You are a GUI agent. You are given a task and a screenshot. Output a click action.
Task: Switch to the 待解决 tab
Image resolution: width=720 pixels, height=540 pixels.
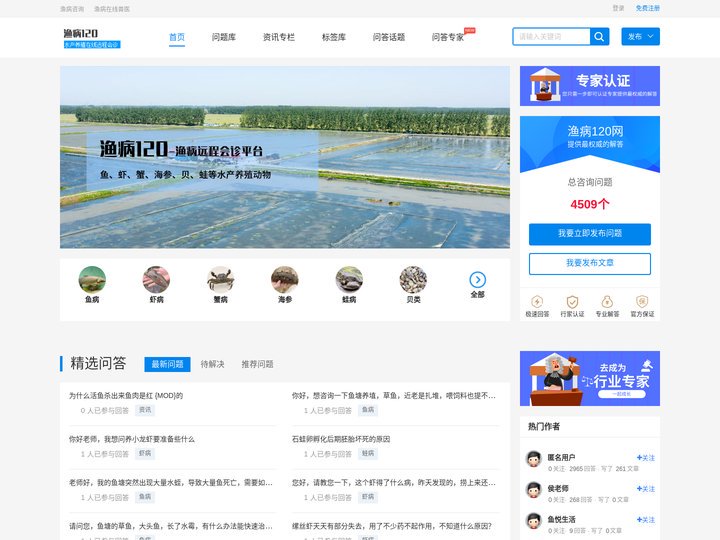pos(212,364)
